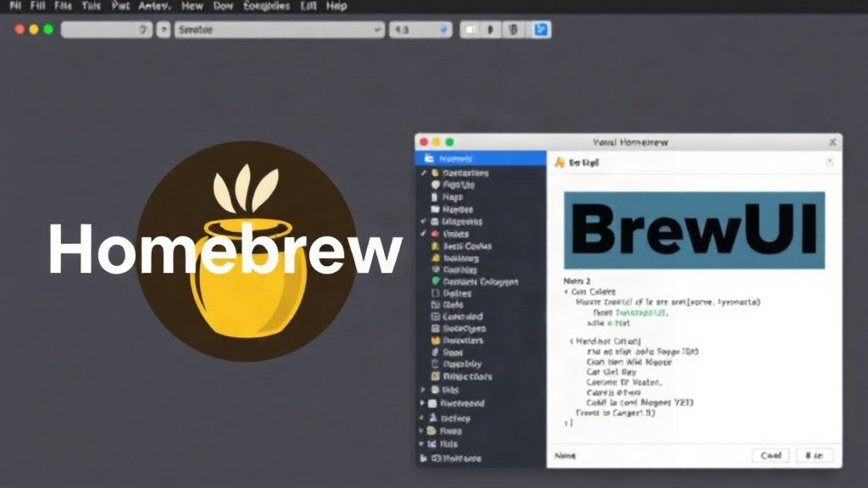Select the "Seeti Codes" sidebar row
The height and width of the screenshot is (488, 868).
pos(481,247)
